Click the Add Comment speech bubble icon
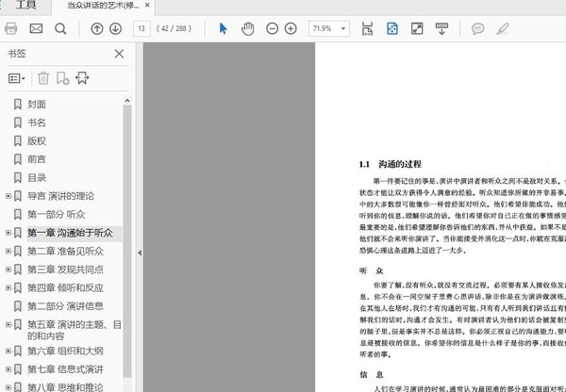Image resolution: width=566 pixels, height=392 pixels. pyautogui.click(x=477, y=28)
